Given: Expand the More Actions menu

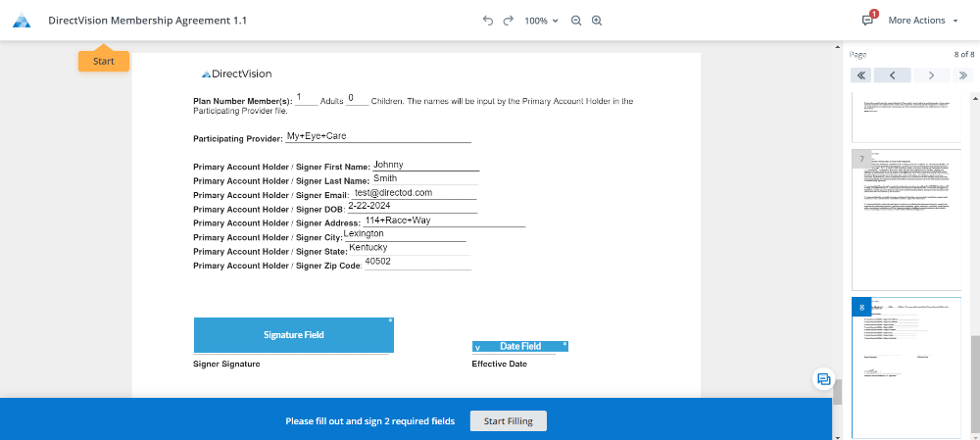Looking at the screenshot, I should click(922, 21).
